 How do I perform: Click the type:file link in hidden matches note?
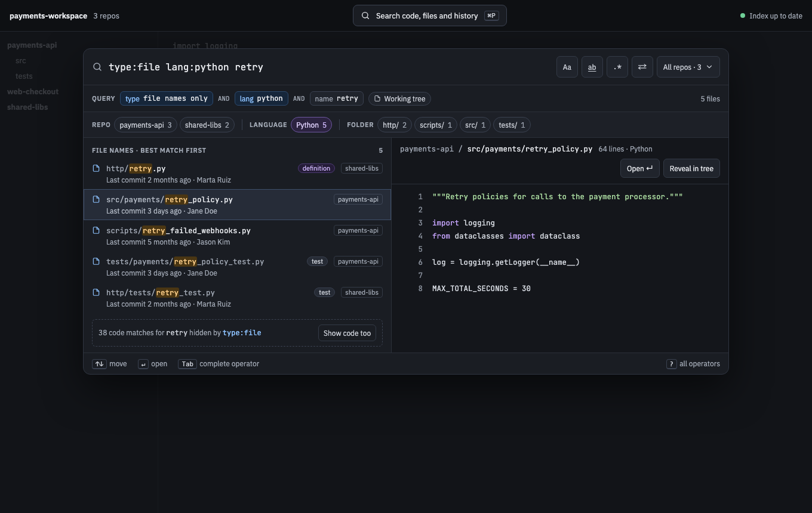tap(242, 333)
